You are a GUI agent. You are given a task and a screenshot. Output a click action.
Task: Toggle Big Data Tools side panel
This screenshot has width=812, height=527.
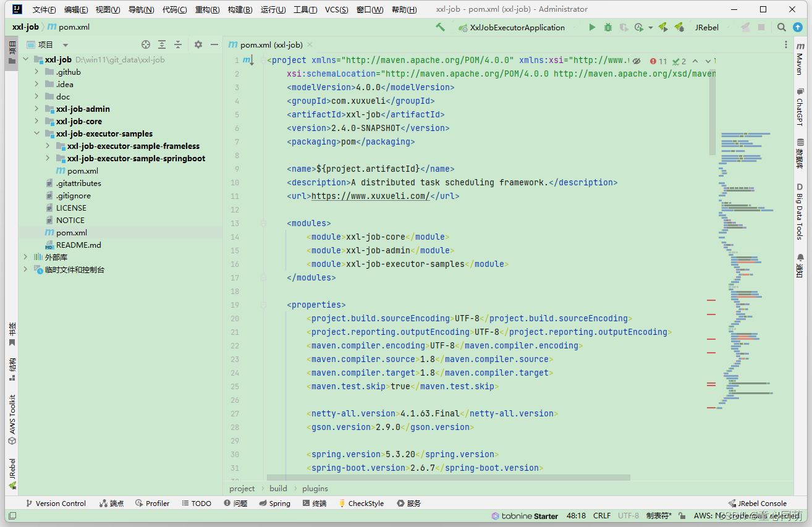click(x=800, y=213)
